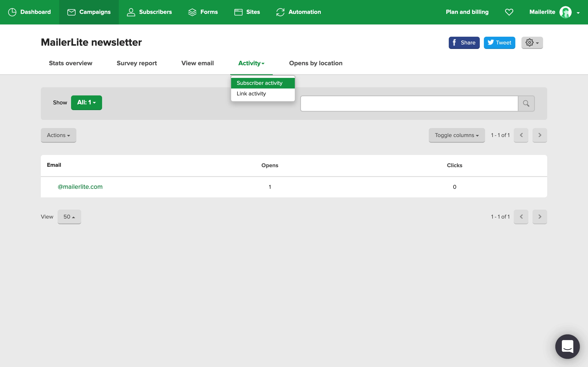Click the Dashboard clock icon

(x=12, y=12)
